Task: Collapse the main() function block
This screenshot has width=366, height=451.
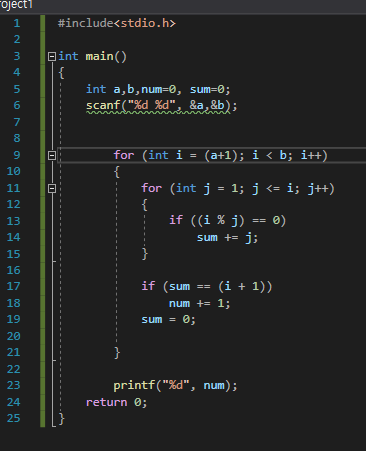Action: 52,56
